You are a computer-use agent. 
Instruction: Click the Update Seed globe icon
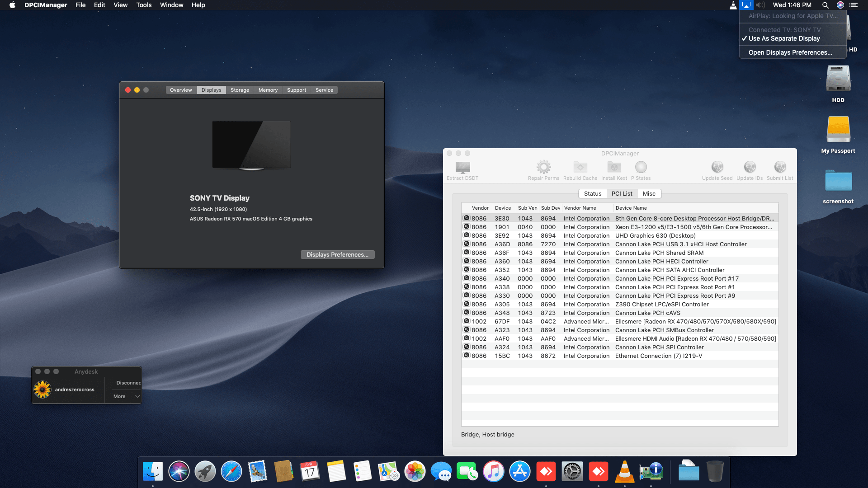coord(717,168)
